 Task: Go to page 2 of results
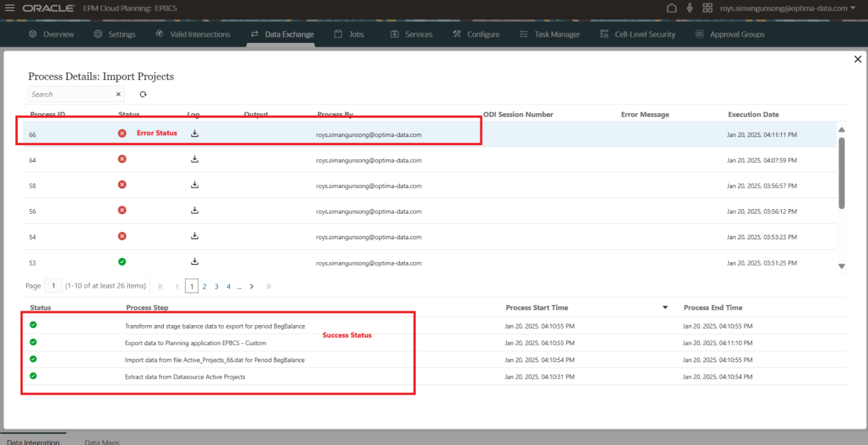pos(204,286)
